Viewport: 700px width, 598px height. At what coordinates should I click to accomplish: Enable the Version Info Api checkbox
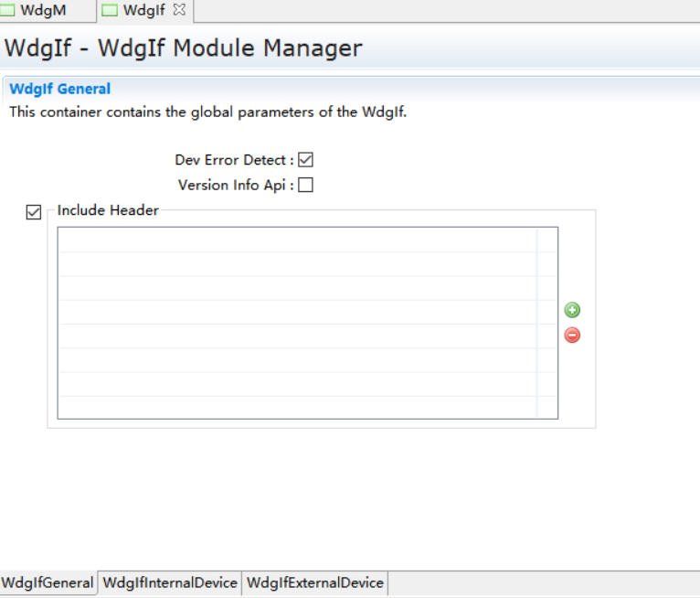coord(306,185)
